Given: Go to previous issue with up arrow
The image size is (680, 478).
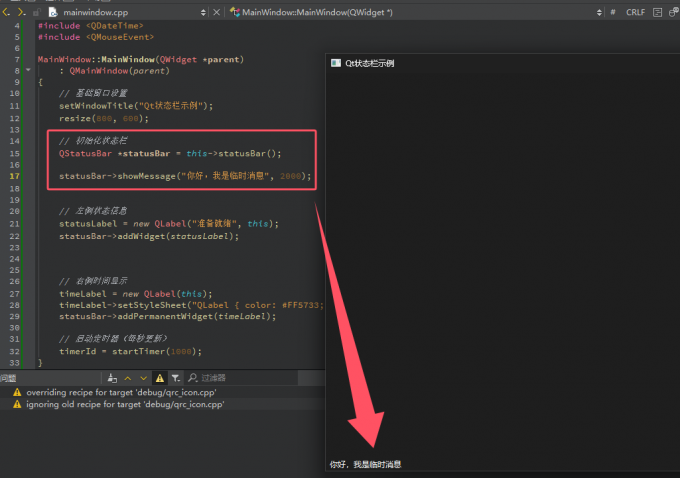Looking at the screenshot, I should click(130, 378).
